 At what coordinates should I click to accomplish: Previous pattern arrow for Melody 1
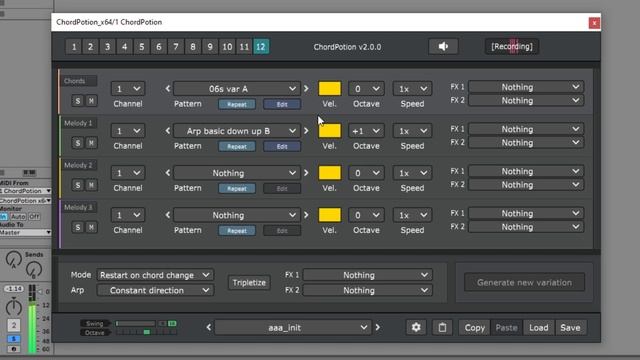click(168, 131)
